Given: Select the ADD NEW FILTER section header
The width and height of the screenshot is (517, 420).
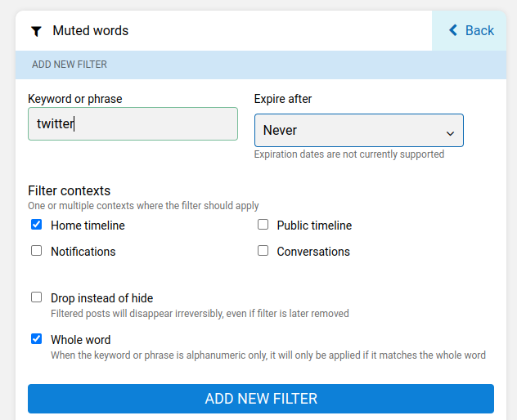Looking at the screenshot, I should [x=70, y=65].
